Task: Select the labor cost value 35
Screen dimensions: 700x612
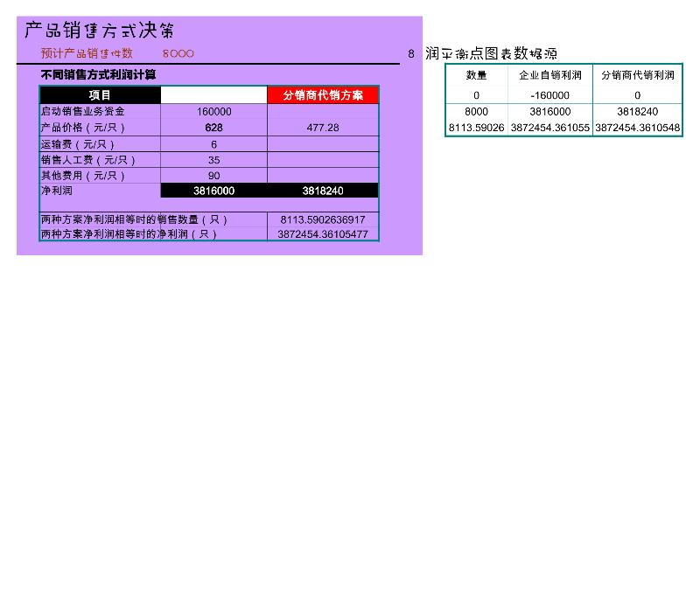Action: [x=213, y=160]
